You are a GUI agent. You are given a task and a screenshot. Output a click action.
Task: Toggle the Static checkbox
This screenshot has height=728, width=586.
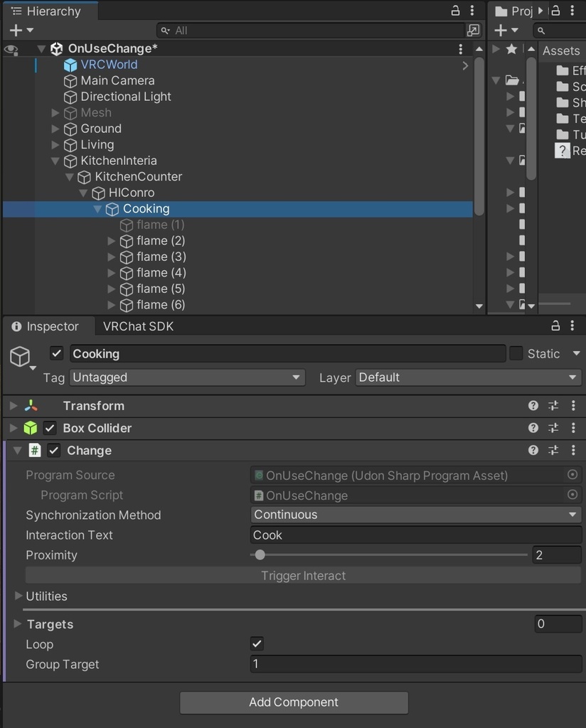coord(516,353)
